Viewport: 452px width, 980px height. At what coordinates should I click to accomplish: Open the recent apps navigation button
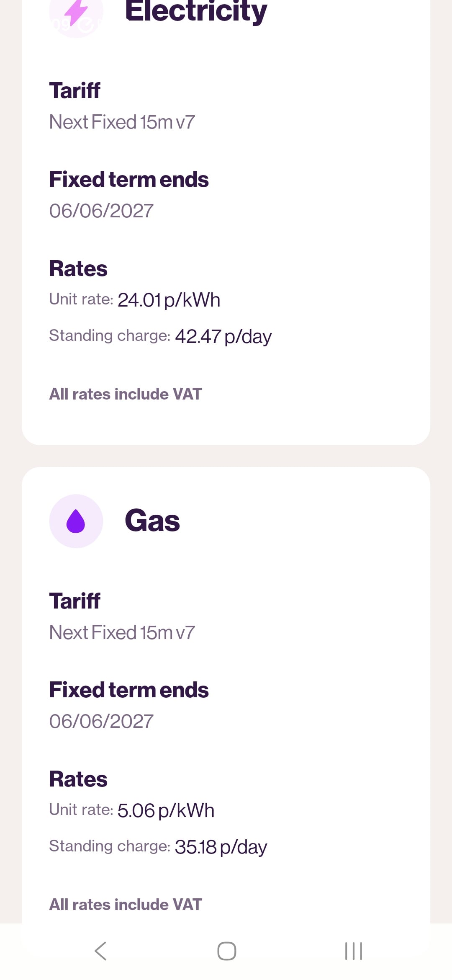click(x=353, y=951)
